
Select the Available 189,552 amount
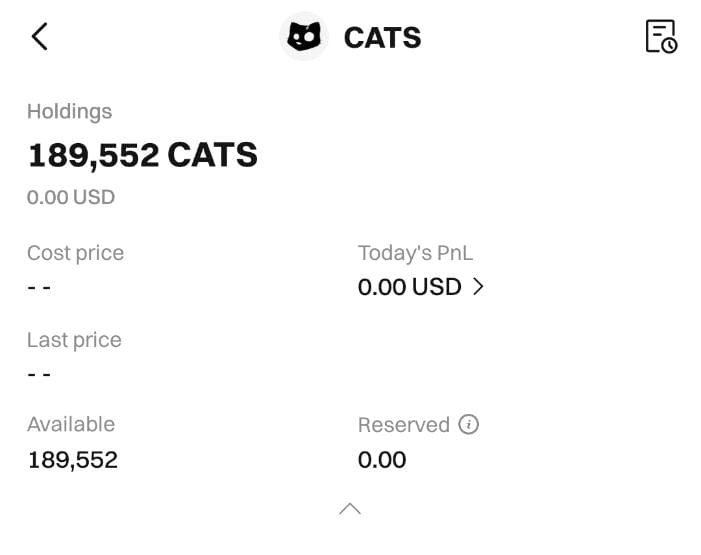(x=72, y=460)
